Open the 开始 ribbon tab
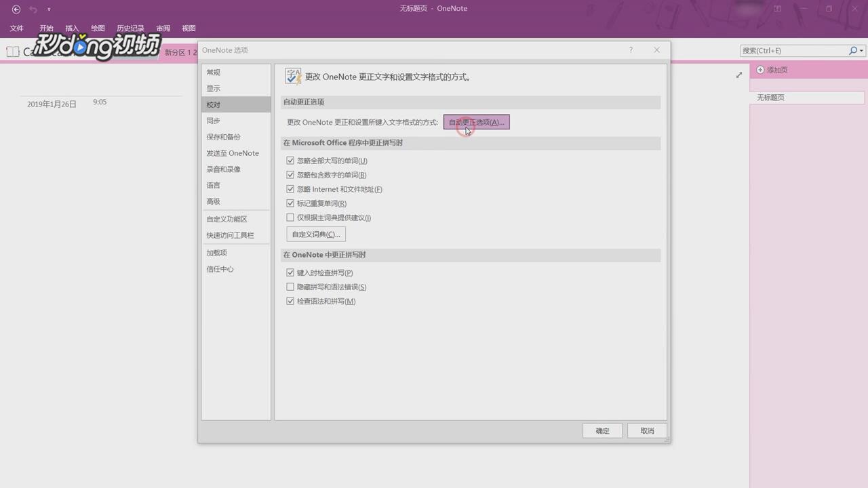Image resolution: width=868 pixels, height=488 pixels. coord(46,28)
